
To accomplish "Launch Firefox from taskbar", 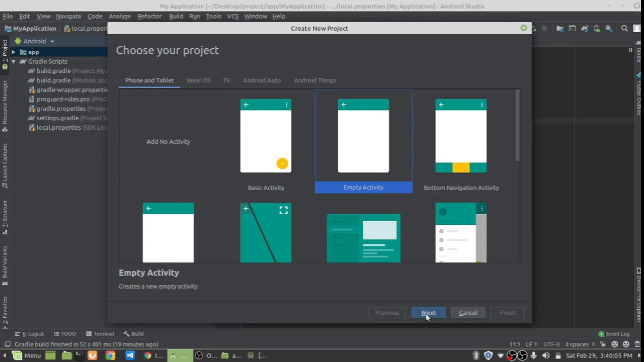I will tap(92, 355).
